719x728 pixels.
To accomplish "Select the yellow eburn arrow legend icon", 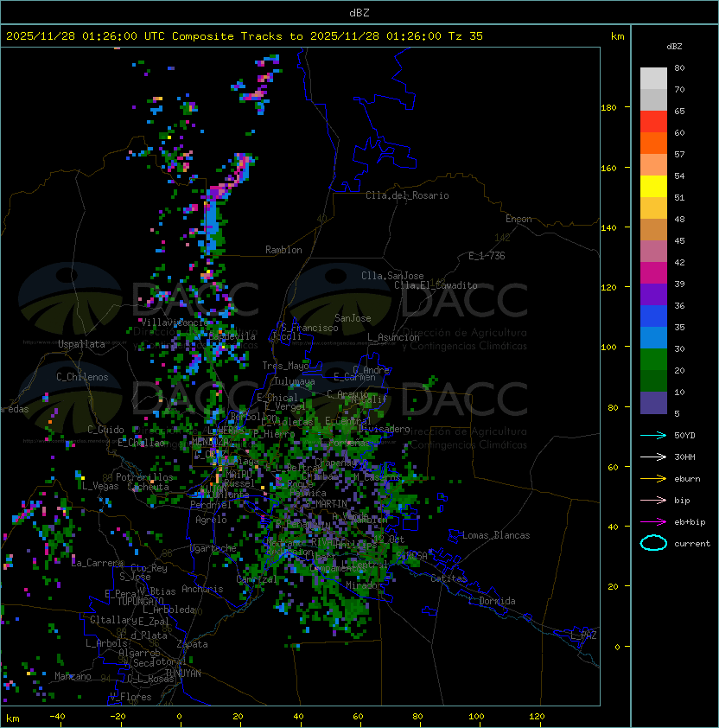I will point(653,479).
